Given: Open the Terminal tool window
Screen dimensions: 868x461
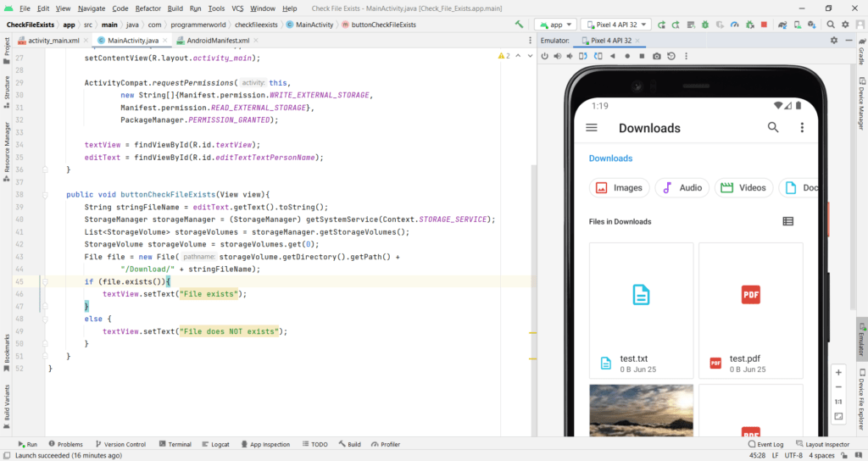Looking at the screenshot, I should [x=175, y=444].
